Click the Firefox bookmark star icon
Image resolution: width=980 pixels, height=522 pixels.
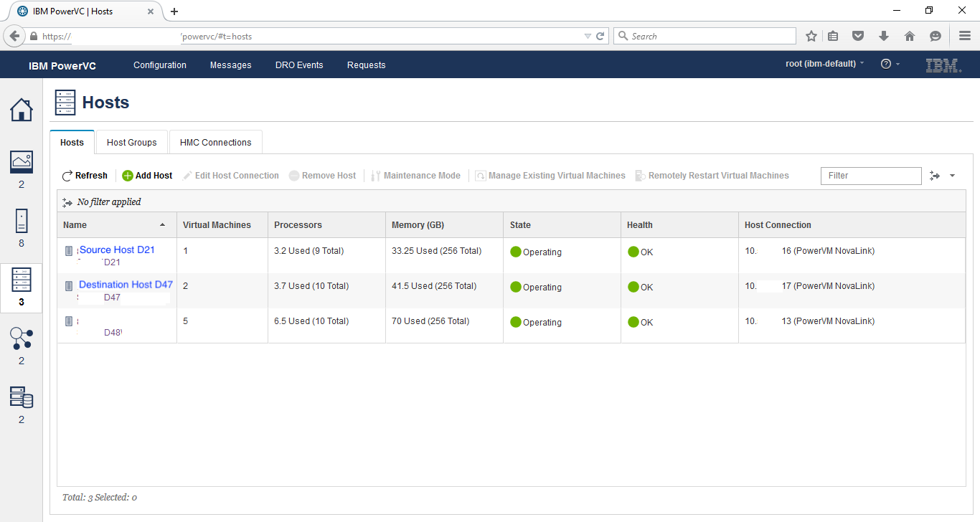click(811, 36)
